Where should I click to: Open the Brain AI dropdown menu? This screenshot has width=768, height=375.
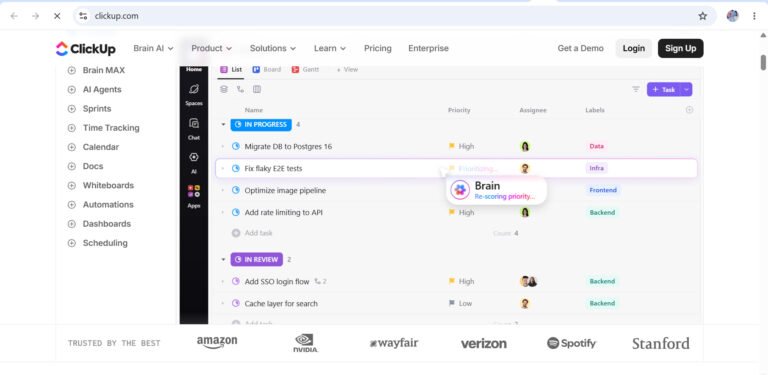153,48
